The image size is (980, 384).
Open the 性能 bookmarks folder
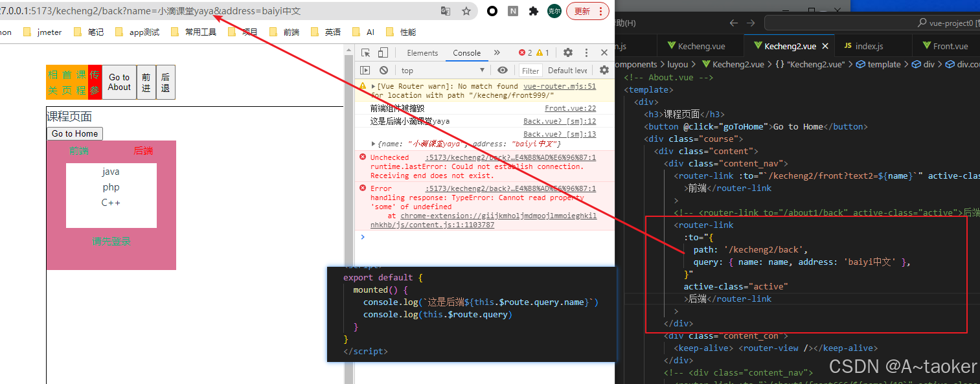401,32
